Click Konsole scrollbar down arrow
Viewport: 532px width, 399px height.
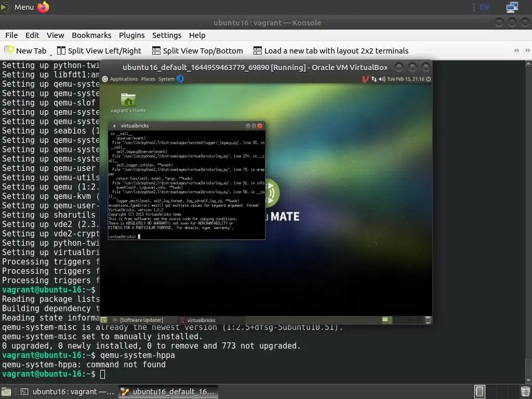tap(528, 380)
